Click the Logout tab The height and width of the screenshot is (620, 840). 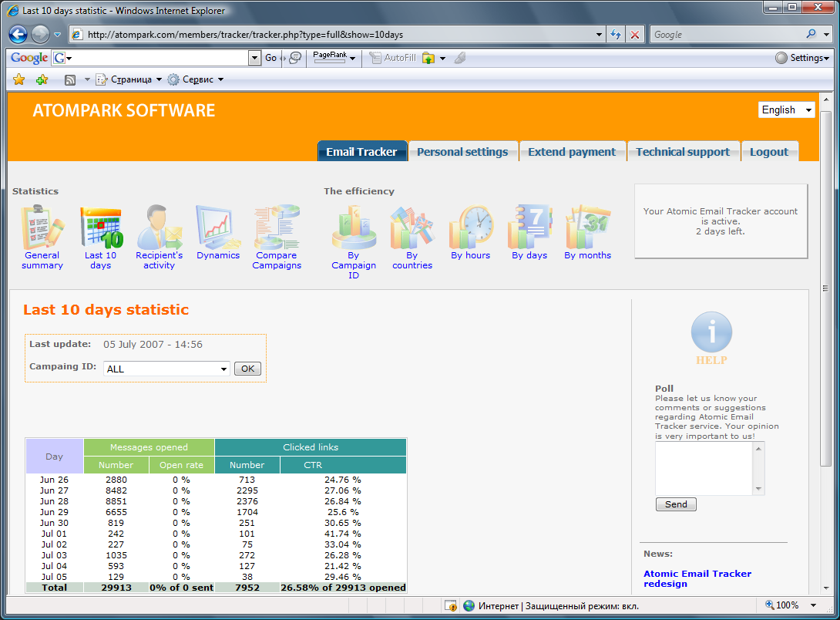[x=769, y=152]
